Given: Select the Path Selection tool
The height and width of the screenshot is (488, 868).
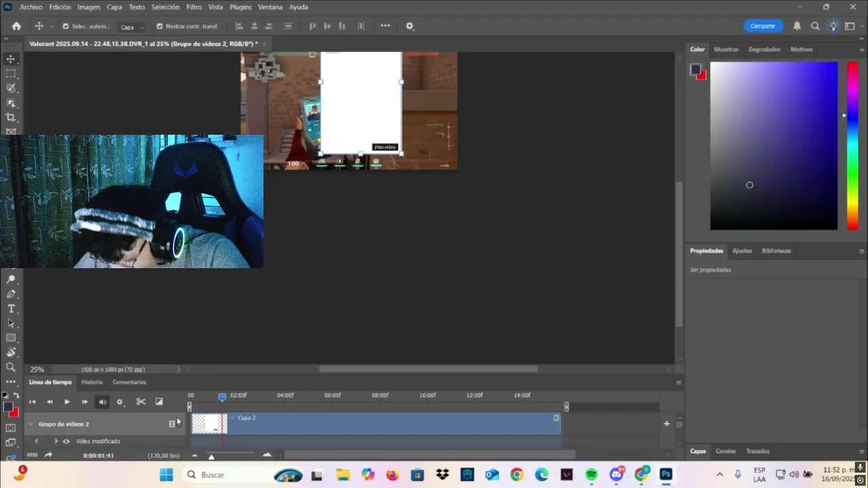Looking at the screenshot, I should (x=11, y=323).
